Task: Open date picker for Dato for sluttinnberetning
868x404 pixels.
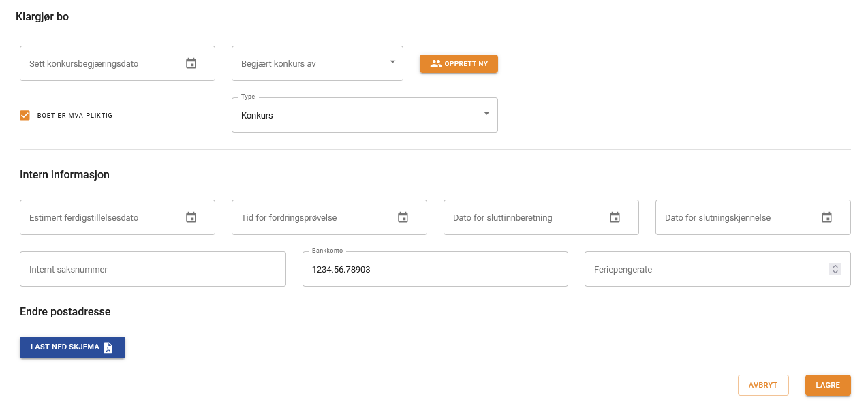Action: [615, 217]
